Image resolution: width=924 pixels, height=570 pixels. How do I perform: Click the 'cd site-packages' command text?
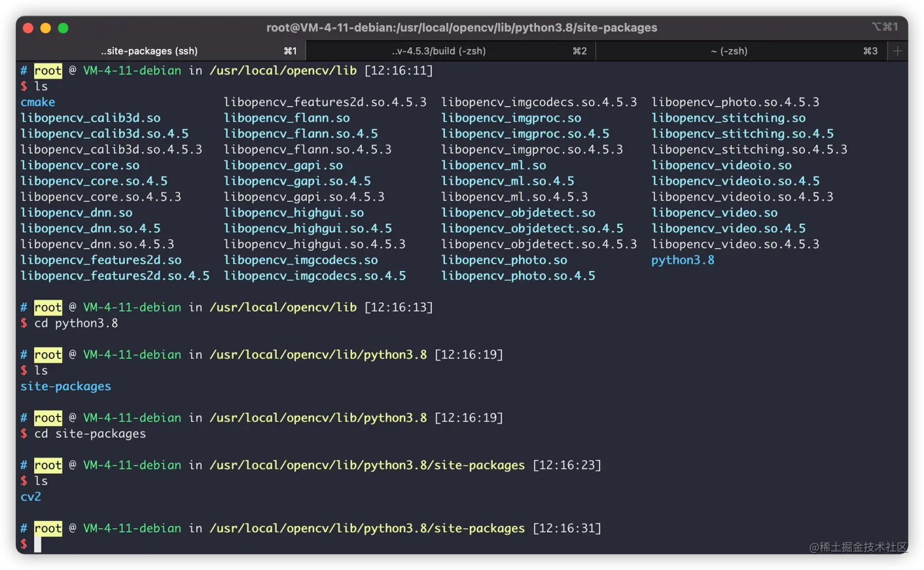[x=90, y=434]
